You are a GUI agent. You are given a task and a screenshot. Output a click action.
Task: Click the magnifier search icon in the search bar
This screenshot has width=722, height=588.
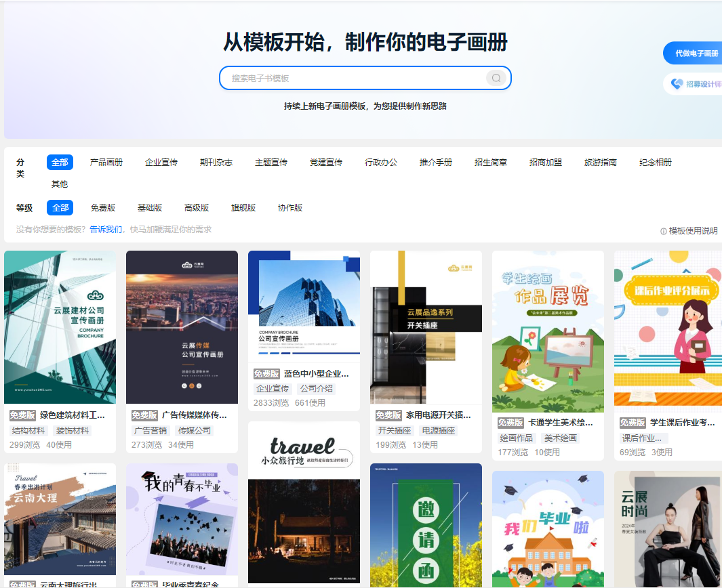(x=497, y=78)
